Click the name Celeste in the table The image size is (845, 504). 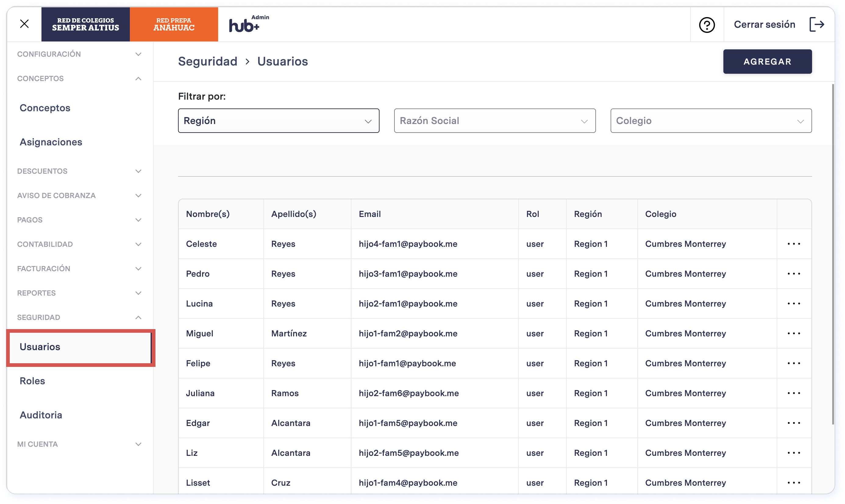[201, 244]
